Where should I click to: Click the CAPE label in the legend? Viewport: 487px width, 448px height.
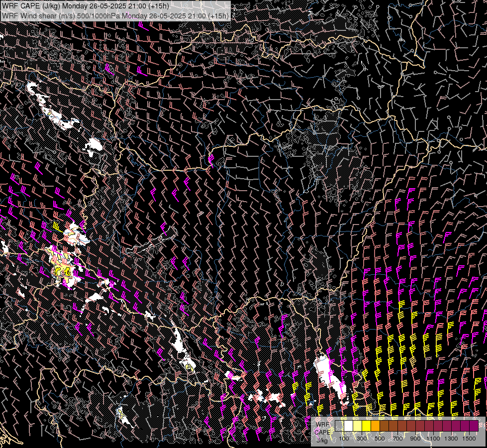point(323,433)
